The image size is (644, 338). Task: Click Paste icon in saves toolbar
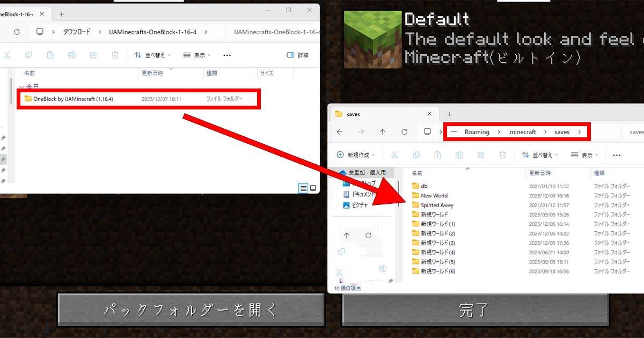tap(437, 155)
